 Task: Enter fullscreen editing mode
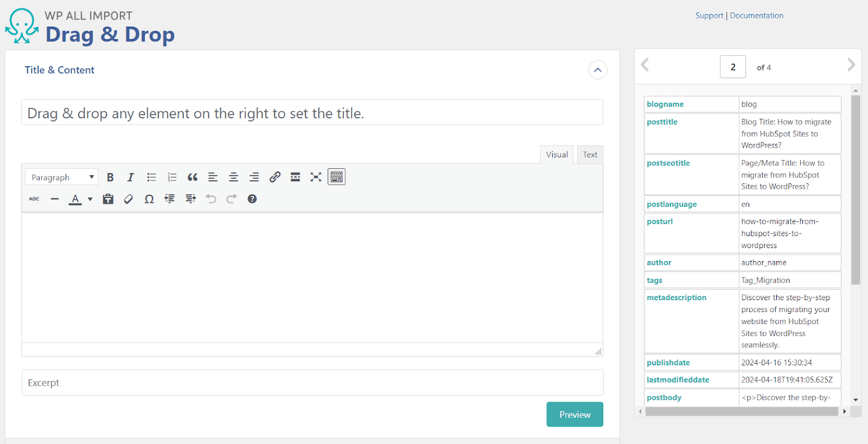tap(316, 177)
